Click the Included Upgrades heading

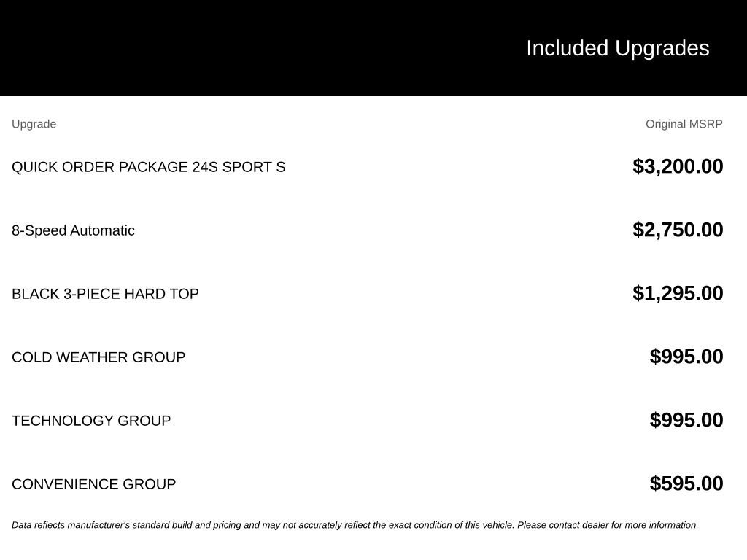pos(617,49)
